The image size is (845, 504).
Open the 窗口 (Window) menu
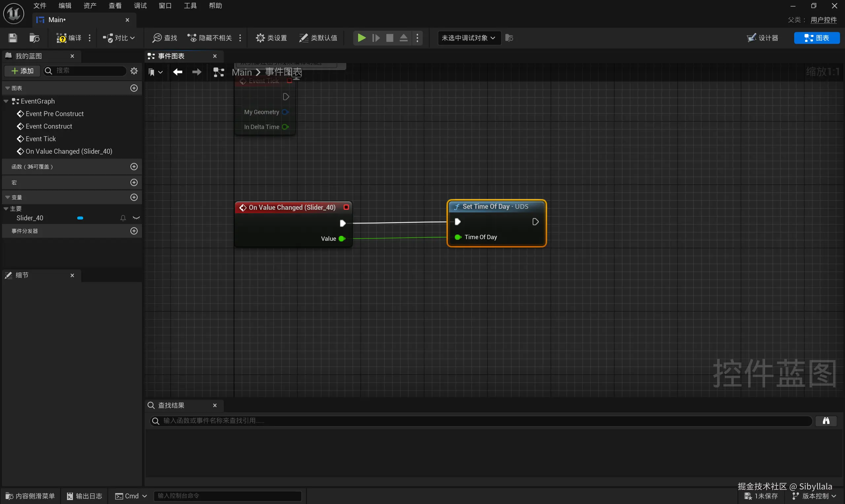tap(165, 6)
